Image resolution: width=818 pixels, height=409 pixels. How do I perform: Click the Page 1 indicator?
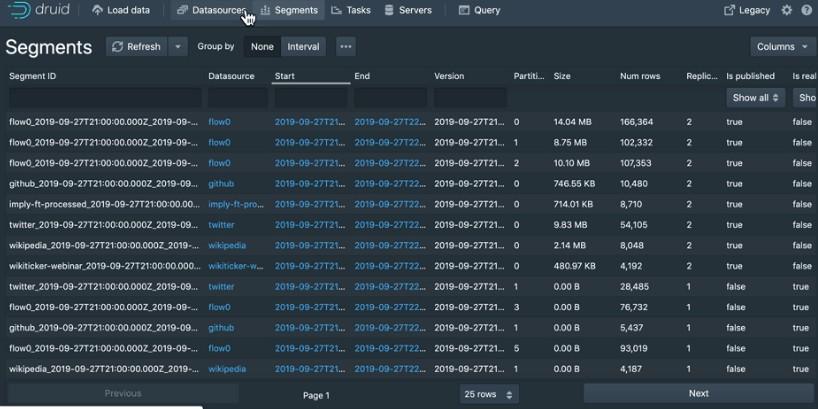click(x=316, y=395)
